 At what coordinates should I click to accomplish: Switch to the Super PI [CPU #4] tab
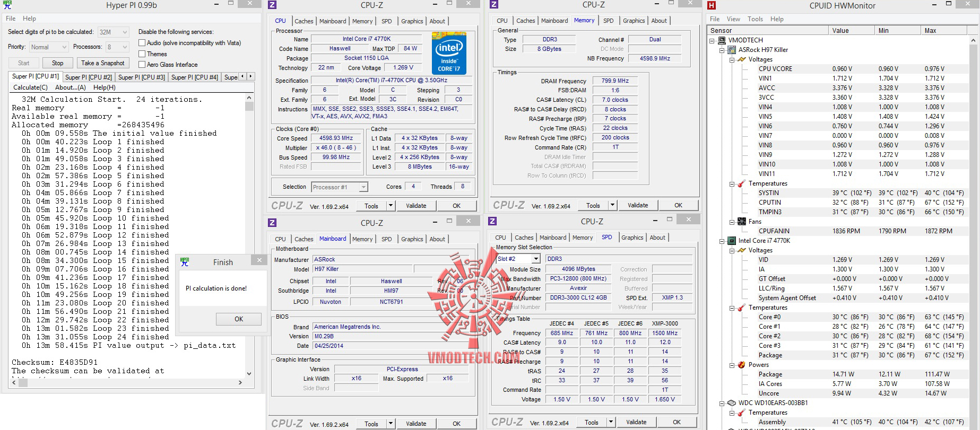pyautogui.click(x=195, y=77)
